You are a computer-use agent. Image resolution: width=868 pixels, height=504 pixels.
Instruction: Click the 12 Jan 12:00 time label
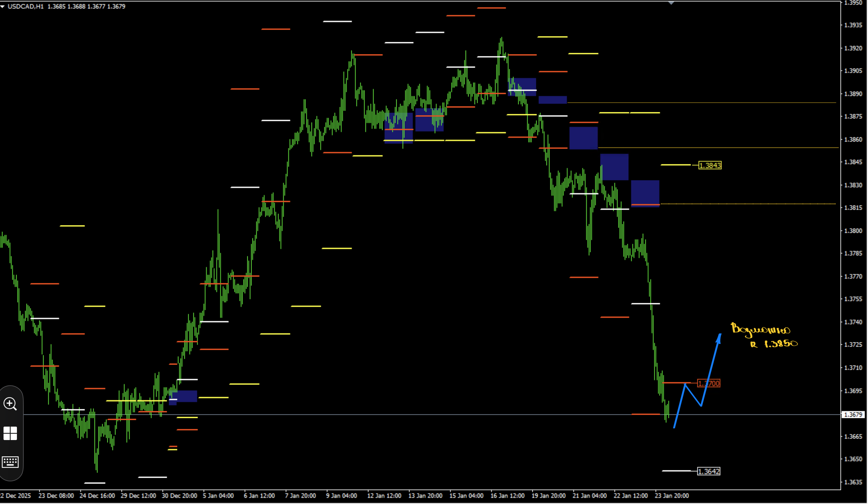(x=384, y=496)
